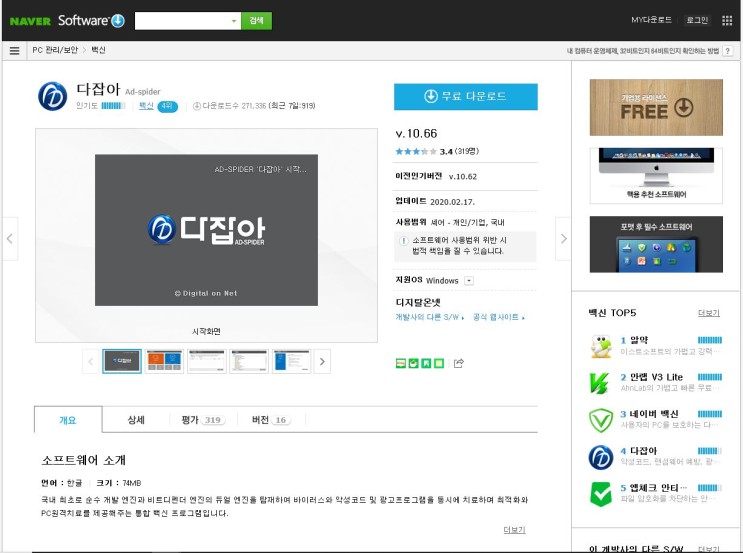
Task: Click the 다잡아 app icon beside the title
Action: pos(52,96)
